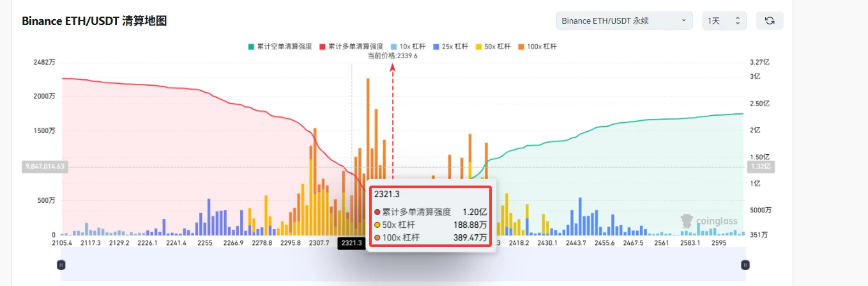The width and height of the screenshot is (868, 286).
Task: Click the 50x 杠杆 188.88万 tooltip row
Action: point(429,225)
